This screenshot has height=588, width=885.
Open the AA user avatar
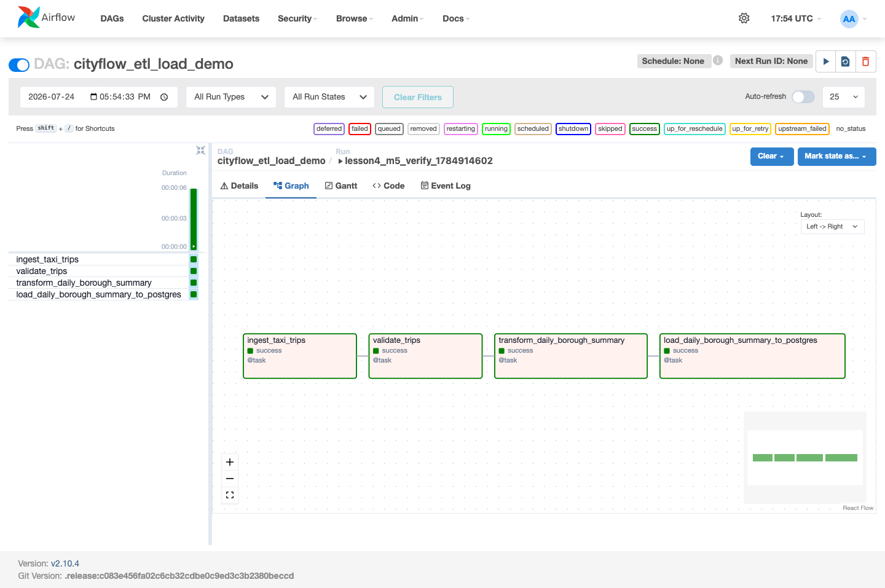(849, 18)
